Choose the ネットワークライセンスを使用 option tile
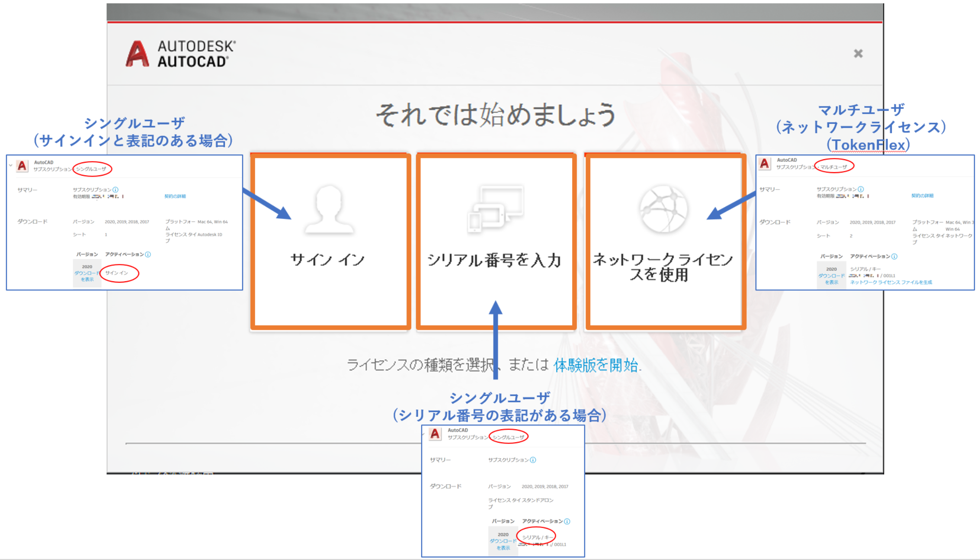This screenshot has height=560, width=980. click(x=665, y=242)
